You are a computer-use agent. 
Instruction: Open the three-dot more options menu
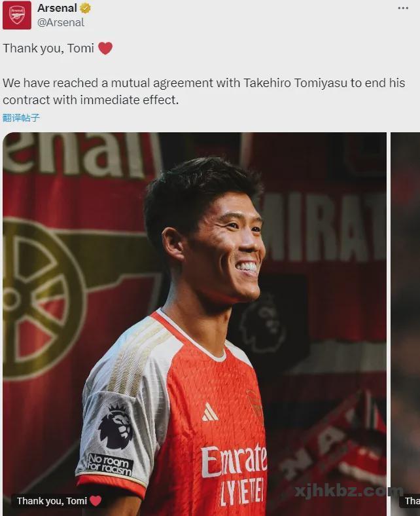pyautogui.click(x=403, y=9)
